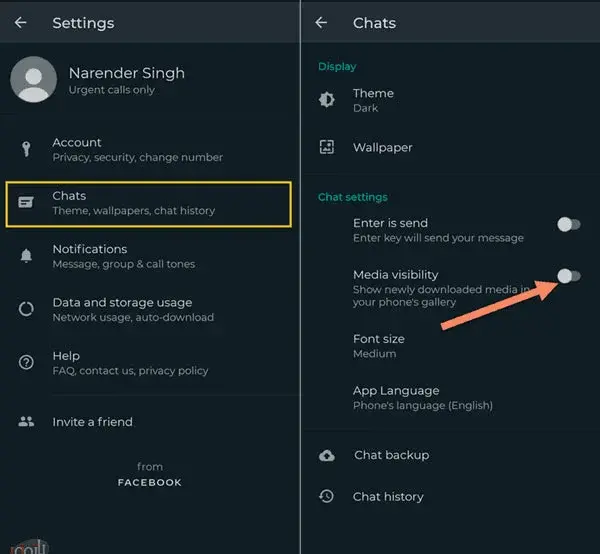Open the Wallpaper setting
The width and height of the screenshot is (600, 554).
point(450,147)
